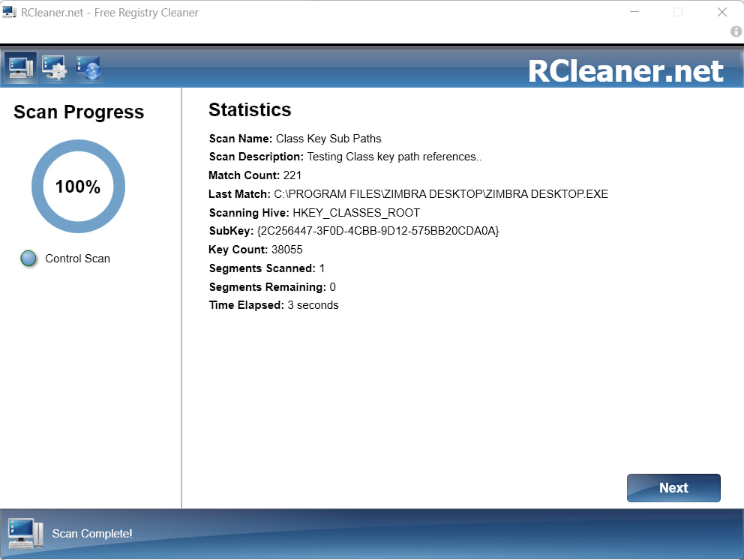The width and height of the screenshot is (744, 560).
Task: Click the Segments Scanned value 1
Action: point(322,268)
